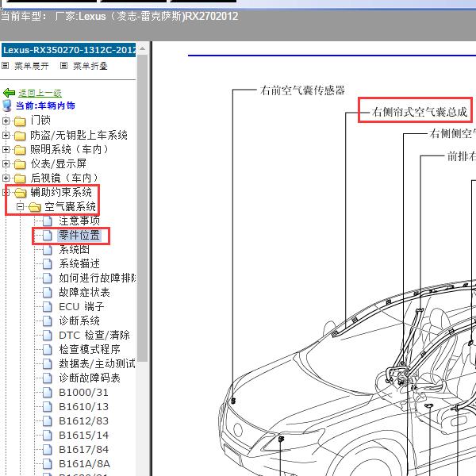Click the 门锁 folder icon

tap(20, 121)
